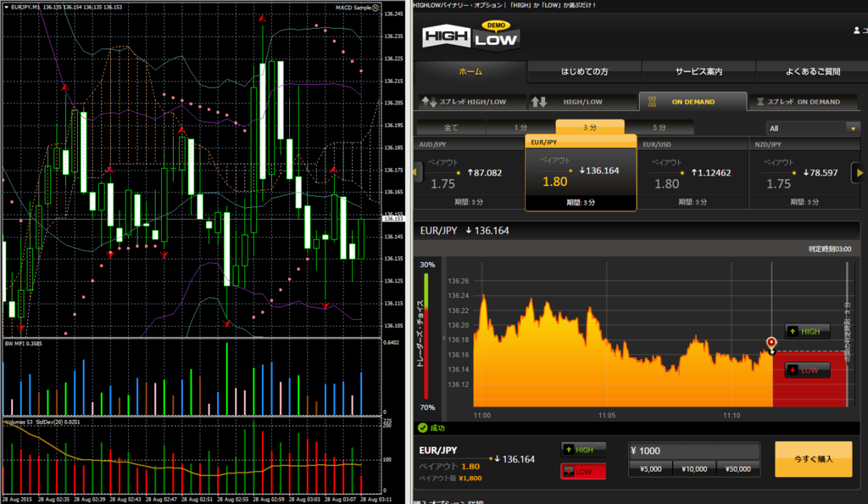This screenshot has width=868, height=504.
Task: Open the よくあるご質問 tab
Action: 812,71
